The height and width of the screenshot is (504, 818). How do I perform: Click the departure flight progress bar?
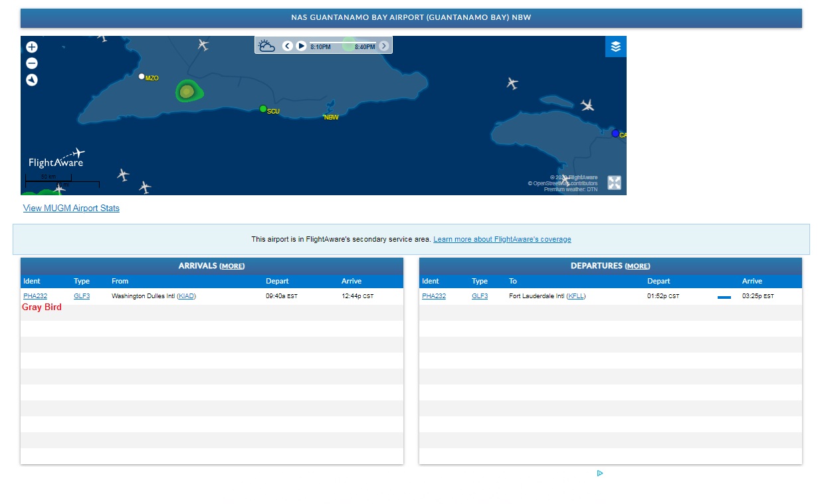pyautogui.click(x=724, y=297)
